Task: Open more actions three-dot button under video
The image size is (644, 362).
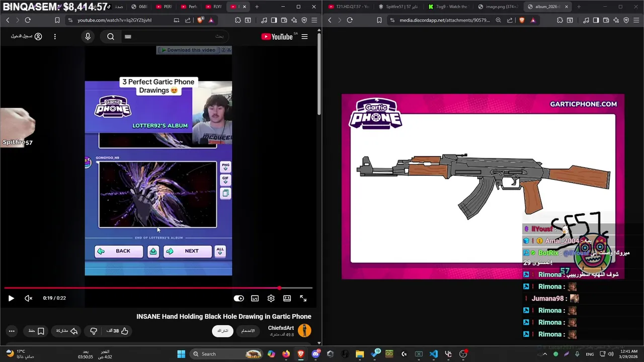Action: pyautogui.click(x=12, y=331)
